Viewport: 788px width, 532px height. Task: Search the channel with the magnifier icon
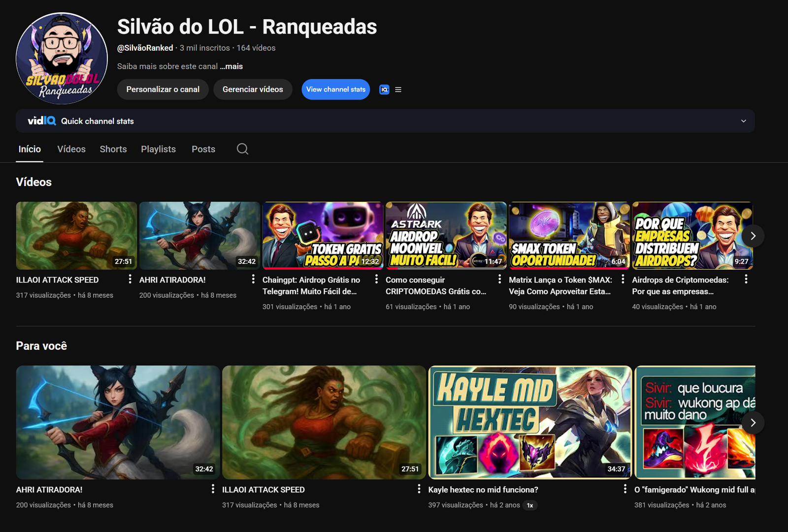242,149
